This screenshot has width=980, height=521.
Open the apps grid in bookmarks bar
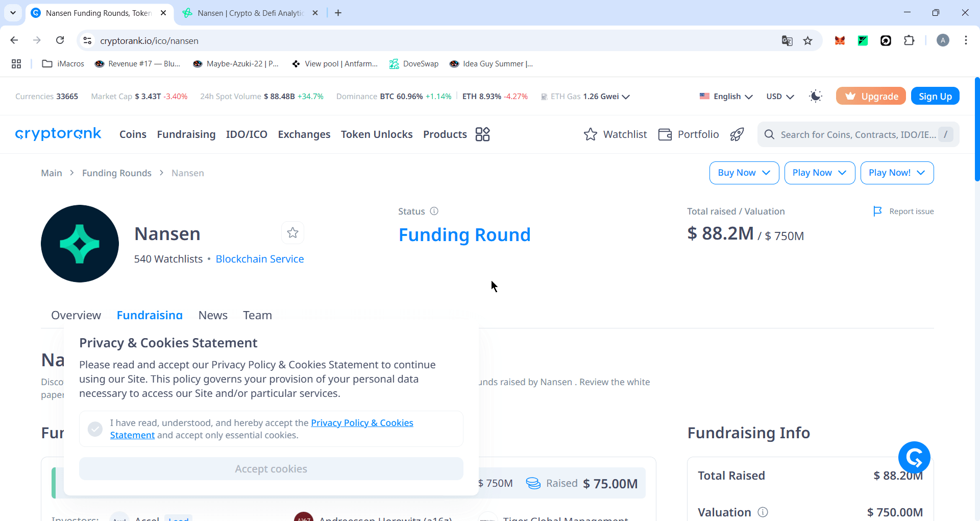pos(16,64)
